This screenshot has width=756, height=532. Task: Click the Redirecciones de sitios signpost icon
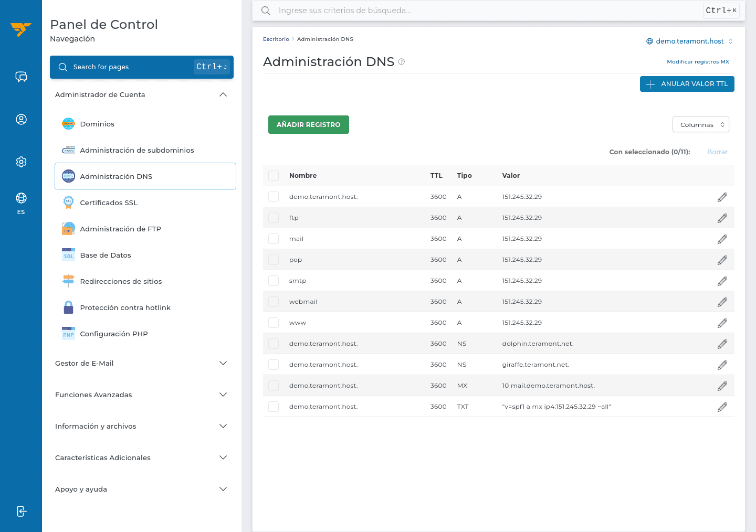(68, 281)
